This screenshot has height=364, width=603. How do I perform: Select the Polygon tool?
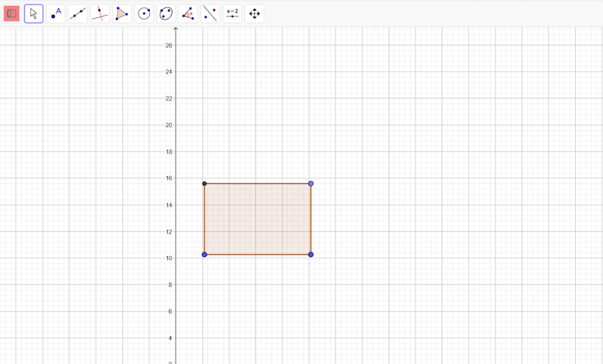pyautogui.click(x=122, y=14)
